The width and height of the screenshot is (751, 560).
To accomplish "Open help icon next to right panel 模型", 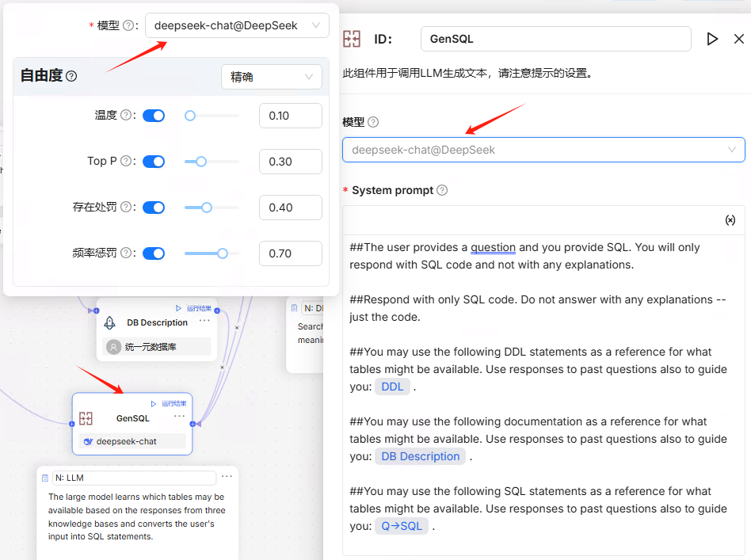I will point(373,122).
